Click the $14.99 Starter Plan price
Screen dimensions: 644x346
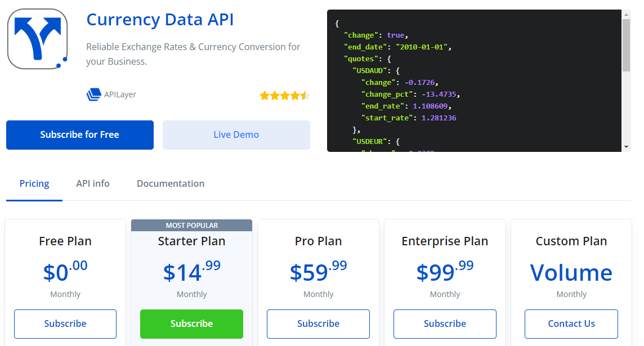pyautogui.click(x=191, y=271)
